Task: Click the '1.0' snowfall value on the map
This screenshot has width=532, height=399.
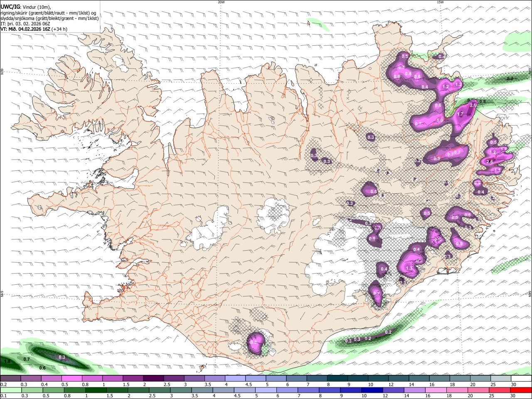Action: pos(440,120)
